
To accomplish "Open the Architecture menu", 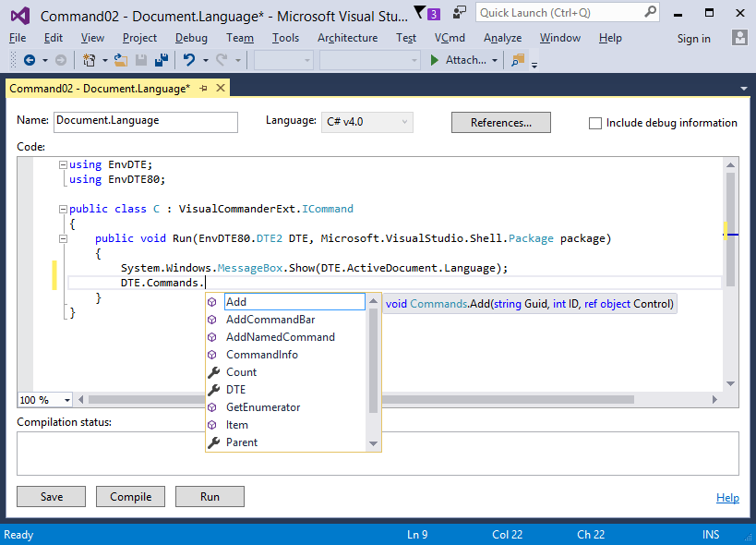I will click(x=347, y=38).
